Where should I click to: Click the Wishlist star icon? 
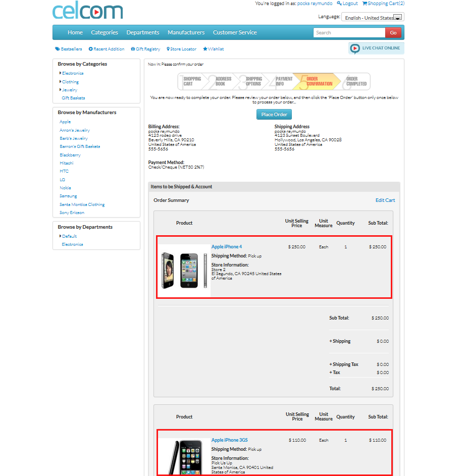point(205,49)
